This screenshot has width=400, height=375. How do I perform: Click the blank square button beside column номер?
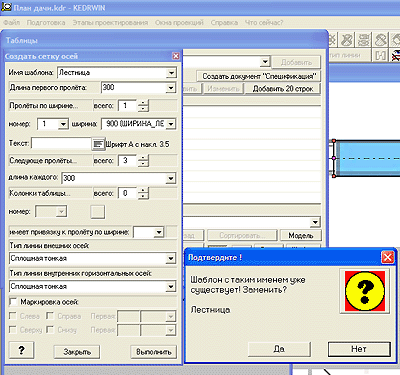pyautogui.click(x=98, y=212)
